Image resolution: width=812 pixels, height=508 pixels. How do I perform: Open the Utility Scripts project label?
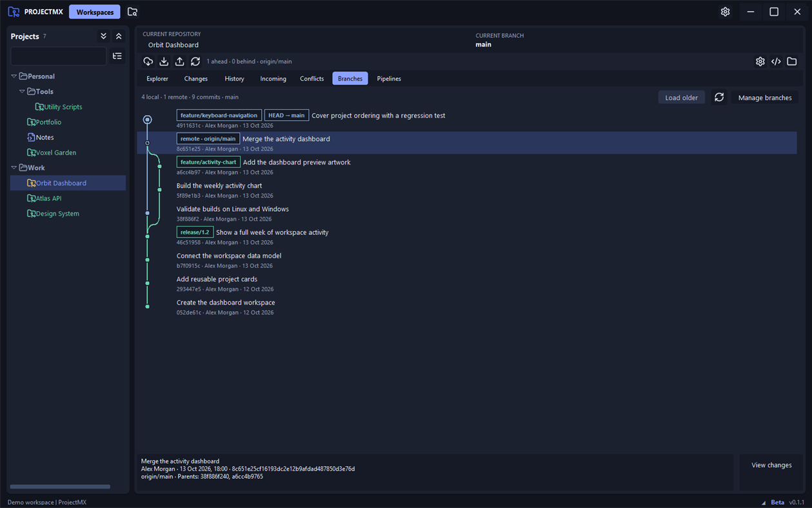coord(63,107)
